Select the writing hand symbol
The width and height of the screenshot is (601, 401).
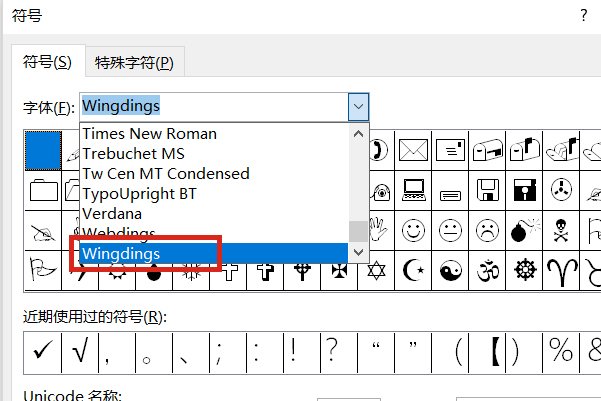[x=43, y=231]
